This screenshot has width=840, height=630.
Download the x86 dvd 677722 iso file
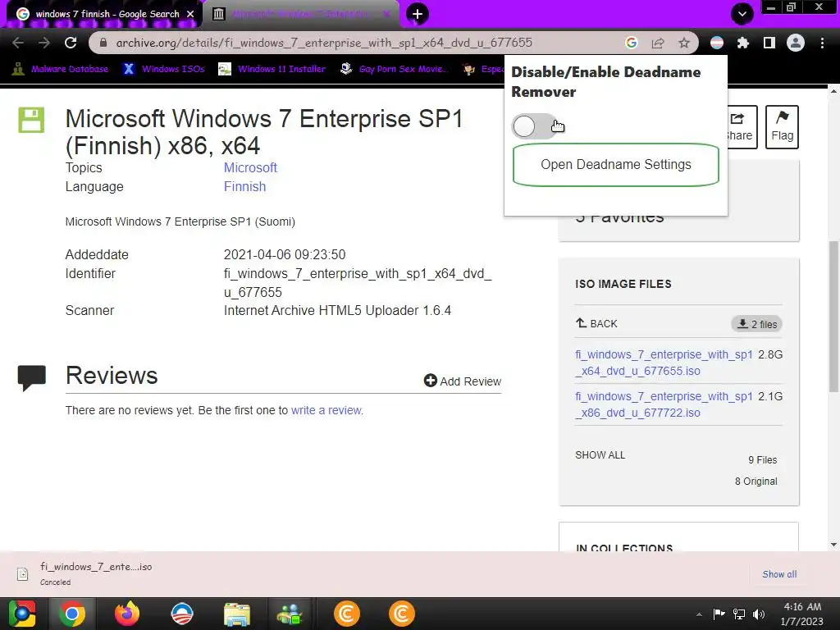(x=664, y=404)
